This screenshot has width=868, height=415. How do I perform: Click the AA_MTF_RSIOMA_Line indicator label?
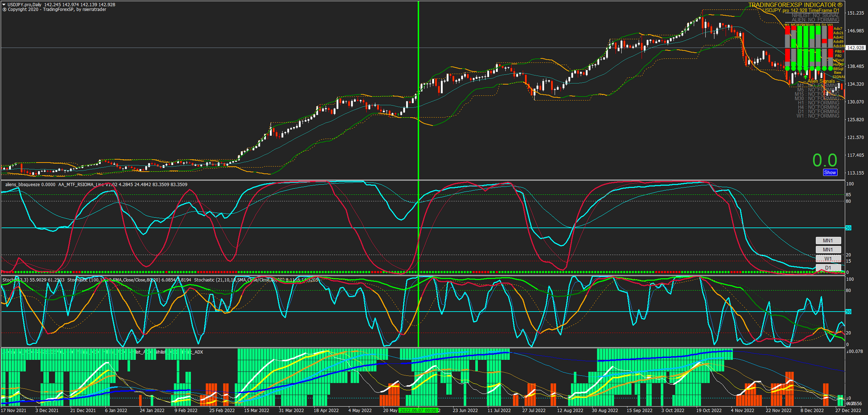81,185
